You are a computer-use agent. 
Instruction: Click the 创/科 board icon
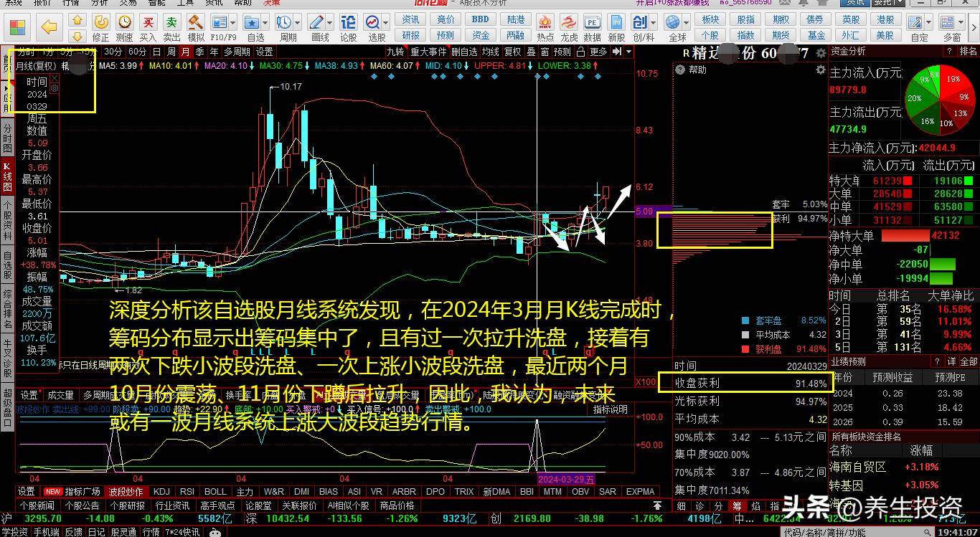640,22
